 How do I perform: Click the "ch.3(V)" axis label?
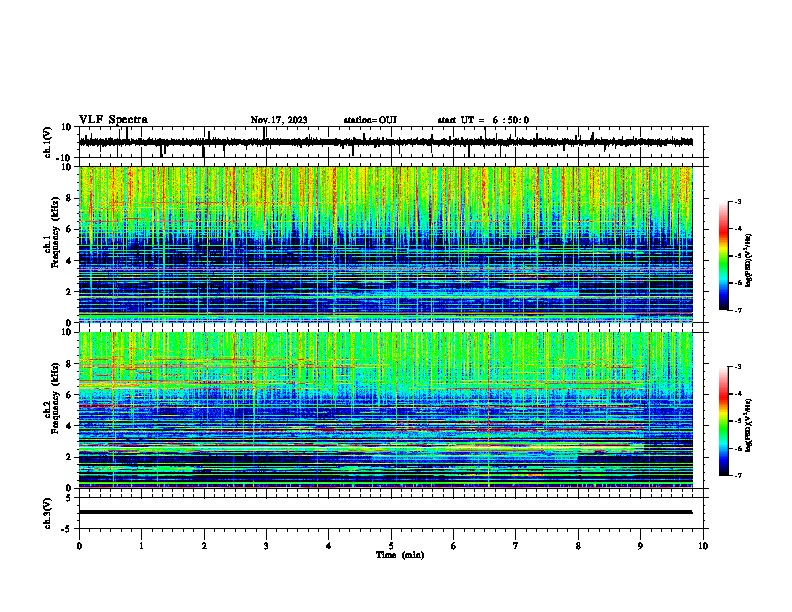point(48,513)
